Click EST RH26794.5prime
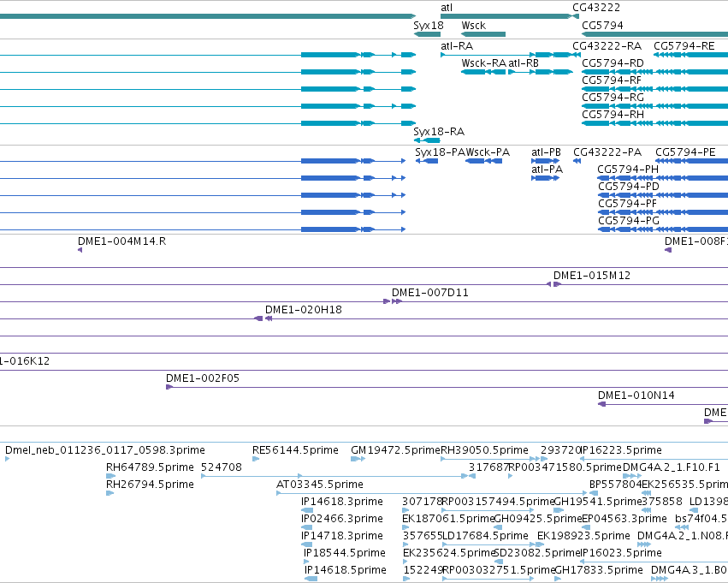The image size is (728, 583). [150, 485]
